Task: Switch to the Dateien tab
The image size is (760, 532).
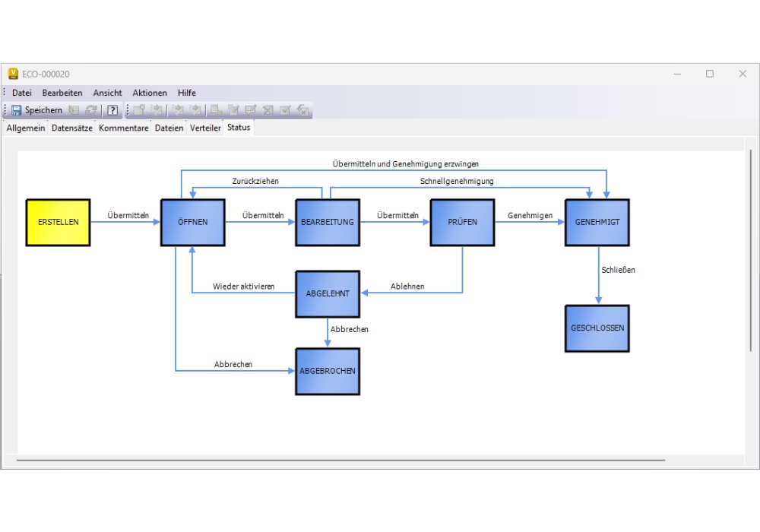Action: tap(169, 128)
